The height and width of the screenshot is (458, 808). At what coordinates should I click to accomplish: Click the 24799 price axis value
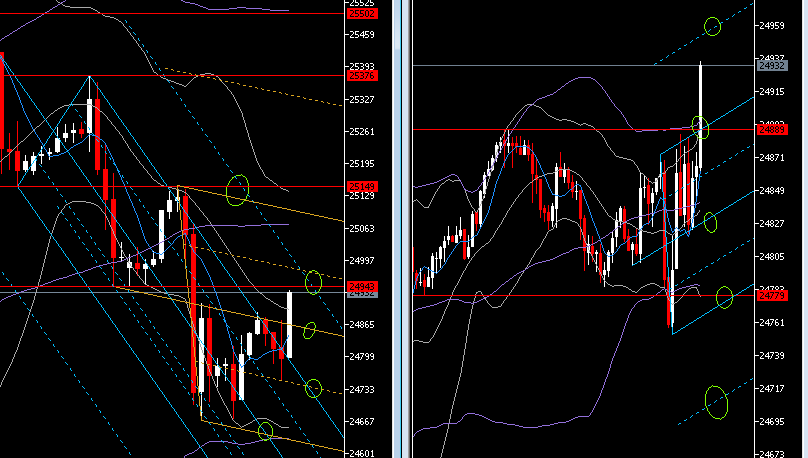(x=362, y=357)
